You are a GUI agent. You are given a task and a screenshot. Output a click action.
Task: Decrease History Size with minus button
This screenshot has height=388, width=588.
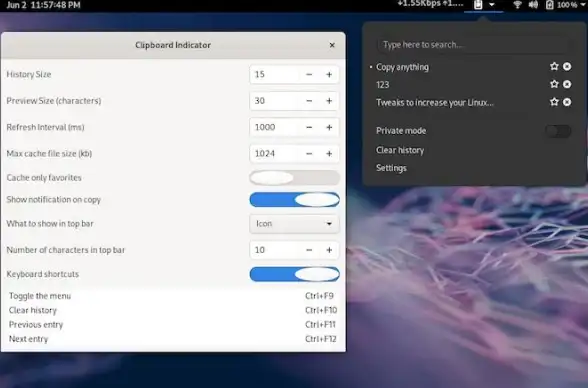tap(309, 75)
